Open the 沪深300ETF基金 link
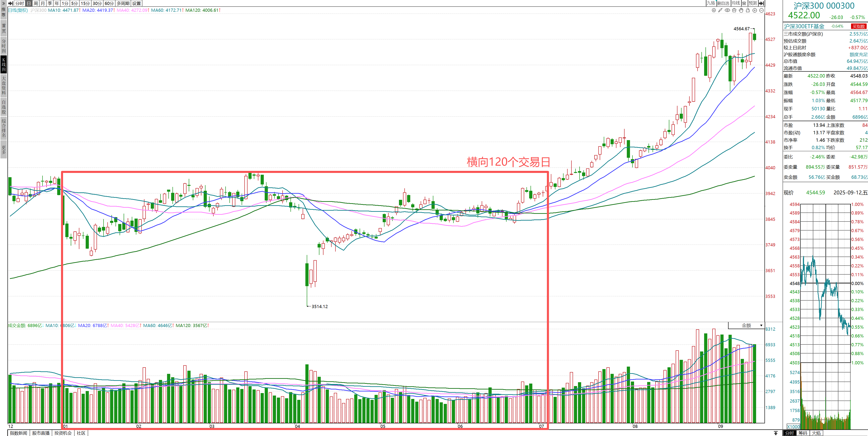 coord(804,26)
